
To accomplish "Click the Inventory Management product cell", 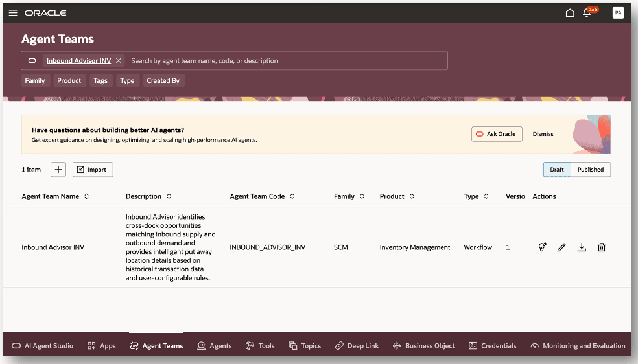I will point(414,247).
